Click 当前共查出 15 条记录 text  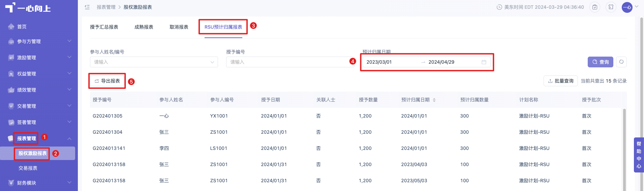[x=604, y=81]
